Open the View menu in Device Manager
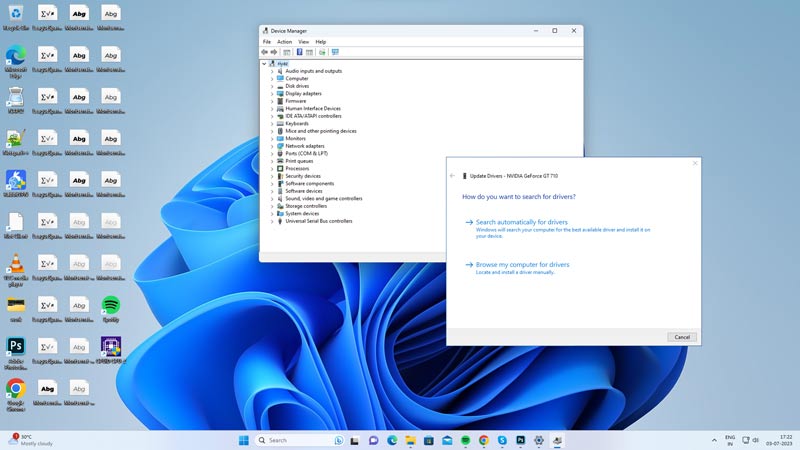800x450 pixels. point(304,42)
